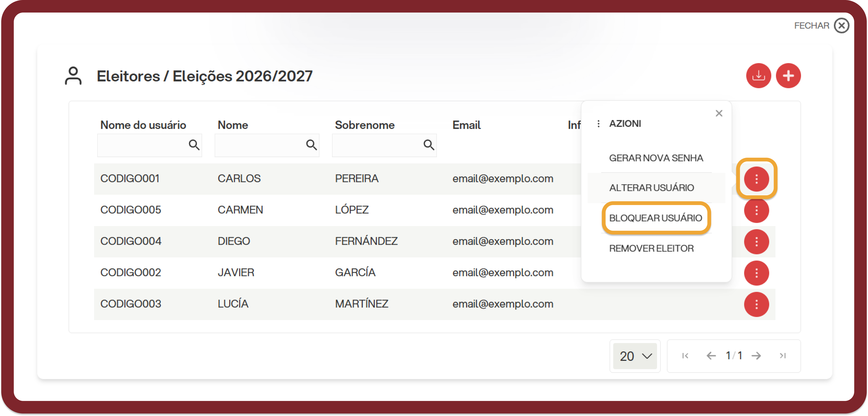Image resolution: width=868 pixels, height=416 pixels.
Task: Close the dialog with the FECHAR X icon
Action: [x=841, y=26]
